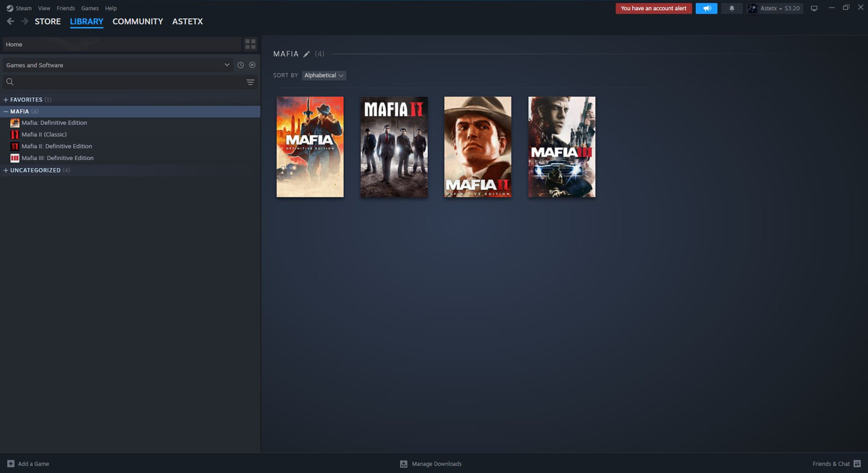The height and width of the screenshot is (473, 868).
Task: Edit the MAFIA collection with pencil icon
Action: click(307, 54)
